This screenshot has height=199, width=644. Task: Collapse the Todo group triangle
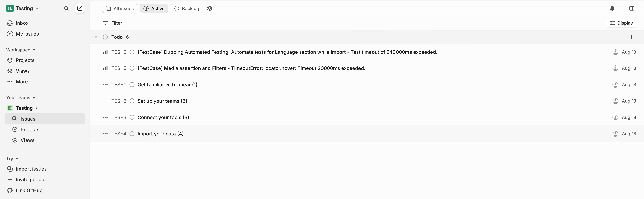point(96,37)
